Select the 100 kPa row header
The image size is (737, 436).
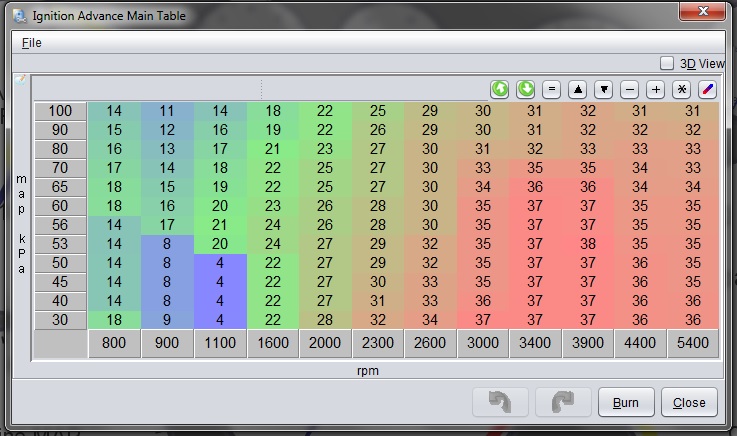(61, 111)
